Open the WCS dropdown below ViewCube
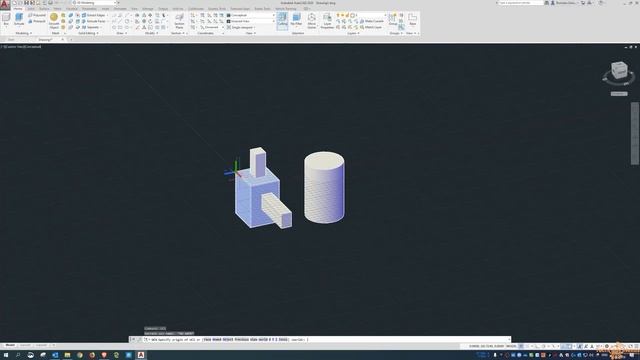640x360 pixels. pyautogui.click(x=619, y=94)
